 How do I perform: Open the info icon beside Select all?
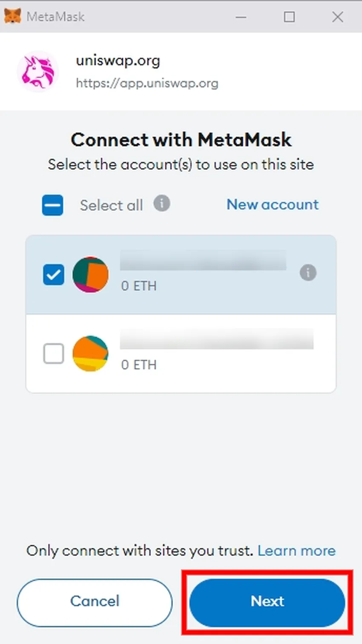(x=162, y=203)
